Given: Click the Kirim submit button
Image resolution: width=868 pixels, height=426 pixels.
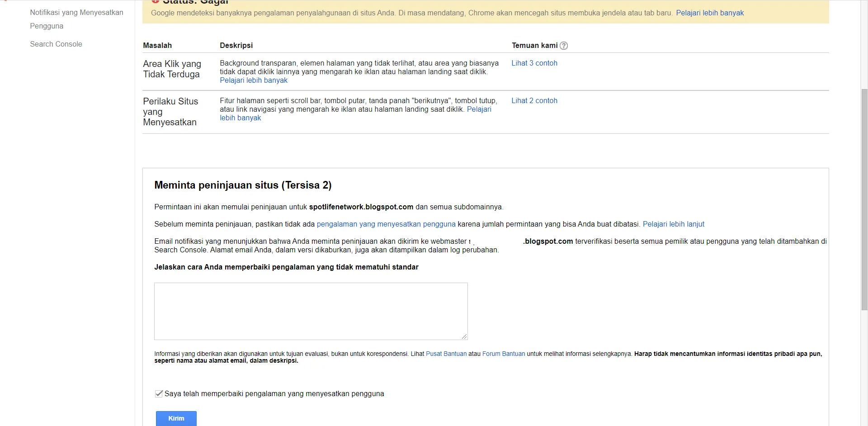Looking at the screenshot, I should (x=176, y=418).
